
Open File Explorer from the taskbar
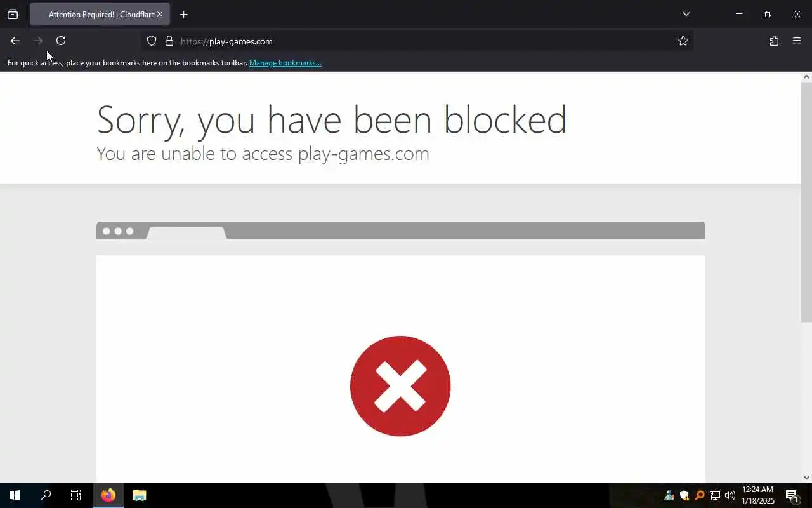[140, 495]
